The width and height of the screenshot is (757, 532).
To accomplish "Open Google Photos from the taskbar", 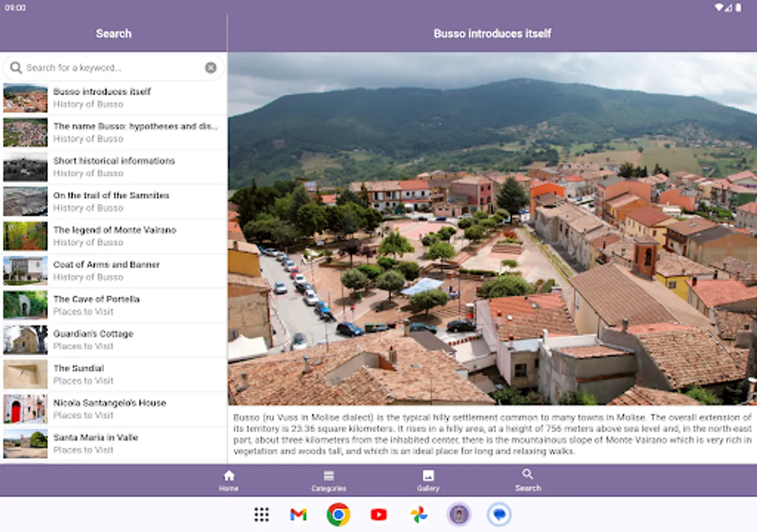I will 419,515.
